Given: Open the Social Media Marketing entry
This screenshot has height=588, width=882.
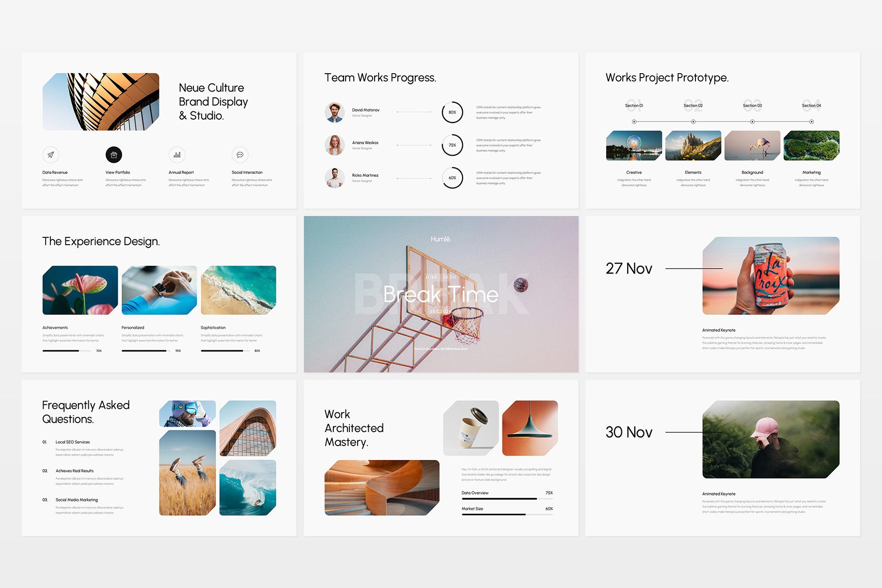Looking at the screenshot, I should (76, 500).
